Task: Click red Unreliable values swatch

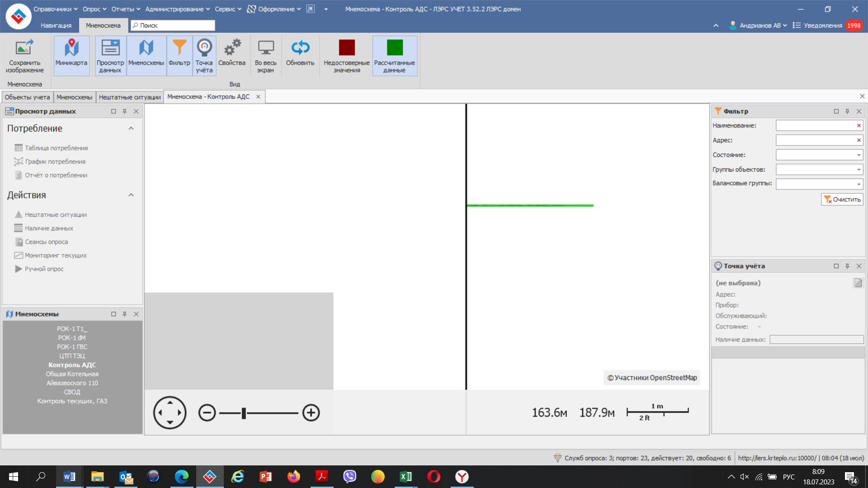Action: click(347, 47)
